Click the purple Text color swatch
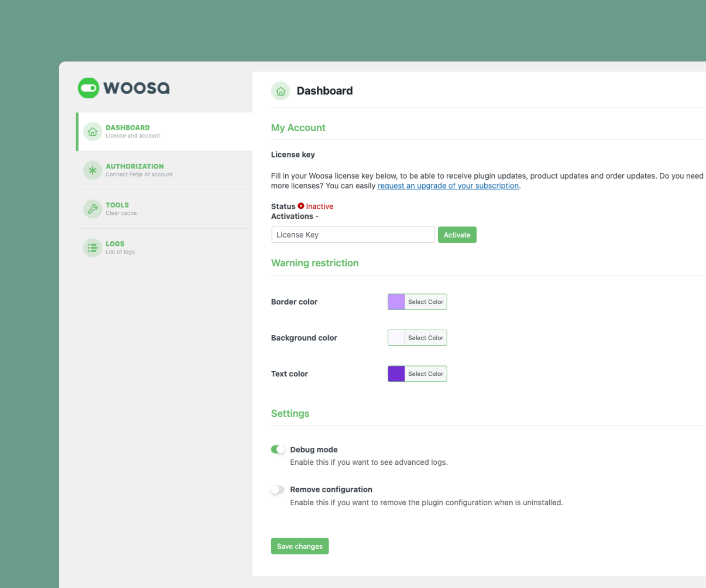The height and width of the screenshot is (588, 706). pyautogui.click(x=396, y=373)
